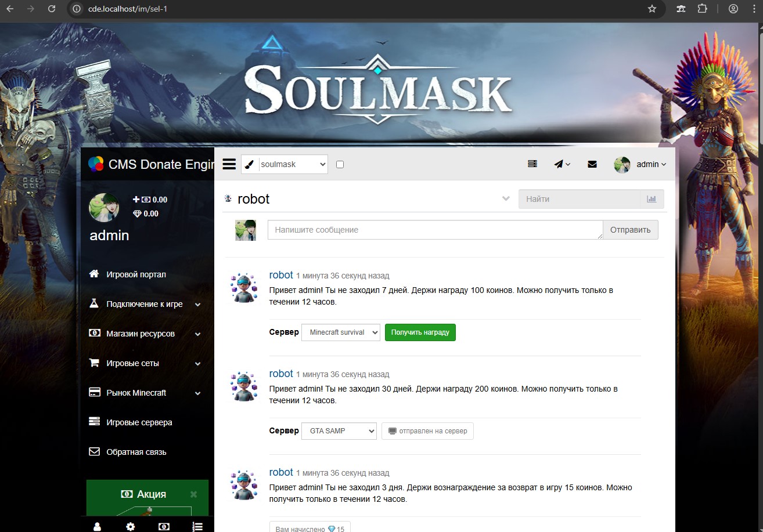The width and height of the screenshot is (763, 532).
Task: Open messages via the envelope icon
Action: pos(592,164)
